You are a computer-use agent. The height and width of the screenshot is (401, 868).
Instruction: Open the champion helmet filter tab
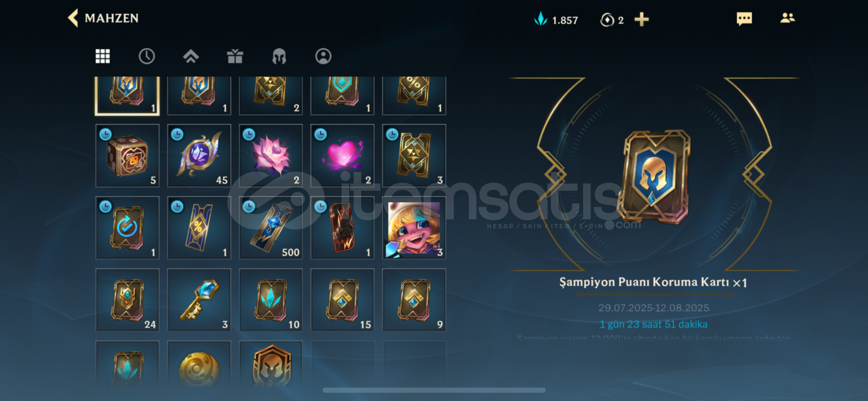(279, 56)
